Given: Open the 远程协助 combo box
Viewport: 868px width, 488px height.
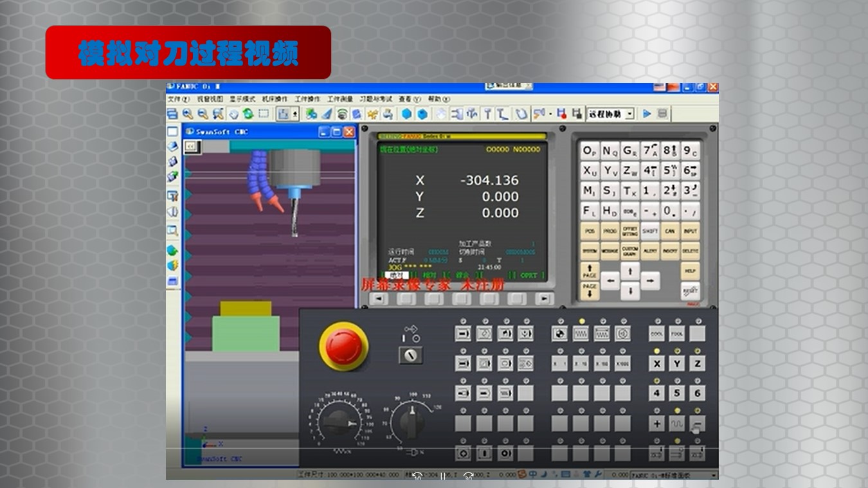Looking at the screenshot, I should 610,114.
